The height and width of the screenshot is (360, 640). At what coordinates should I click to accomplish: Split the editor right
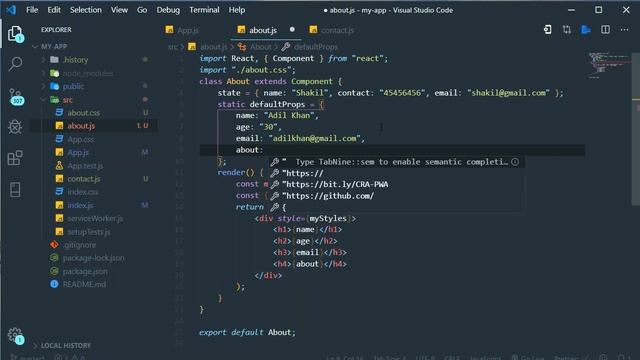(x=605, y=29)
